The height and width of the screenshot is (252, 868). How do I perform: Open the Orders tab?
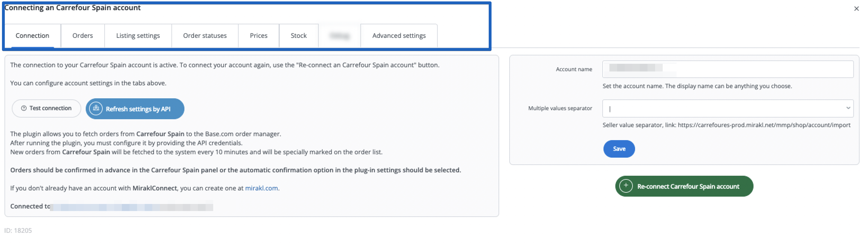[83, 36]
